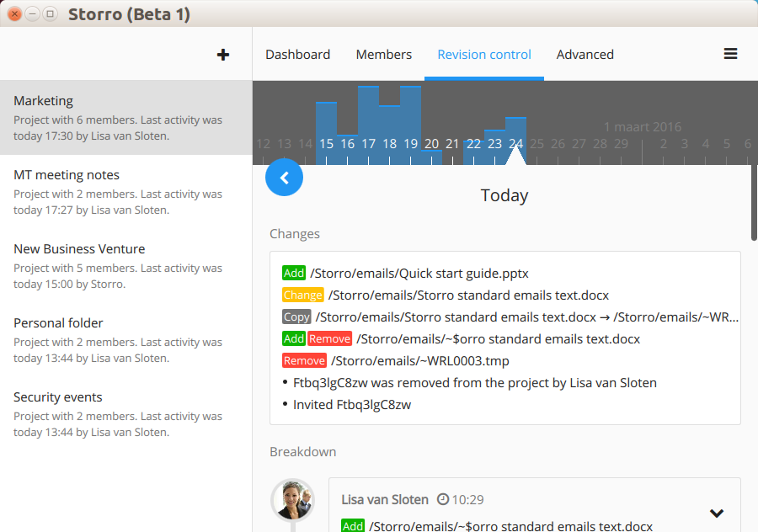Open the Advanced tab
Image resolution: width=758 pixels, height=532 pixels.
click(585, 55)
